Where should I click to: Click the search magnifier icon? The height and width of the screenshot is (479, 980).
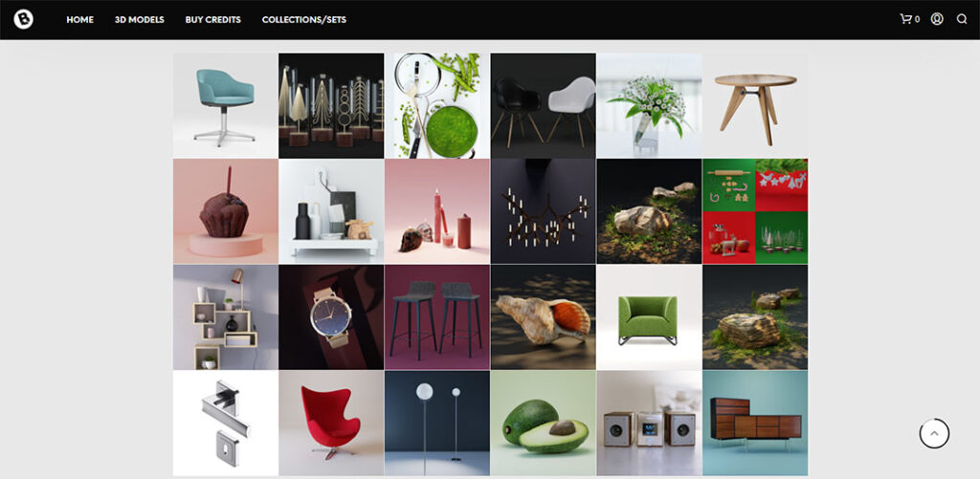pos(962,19)
